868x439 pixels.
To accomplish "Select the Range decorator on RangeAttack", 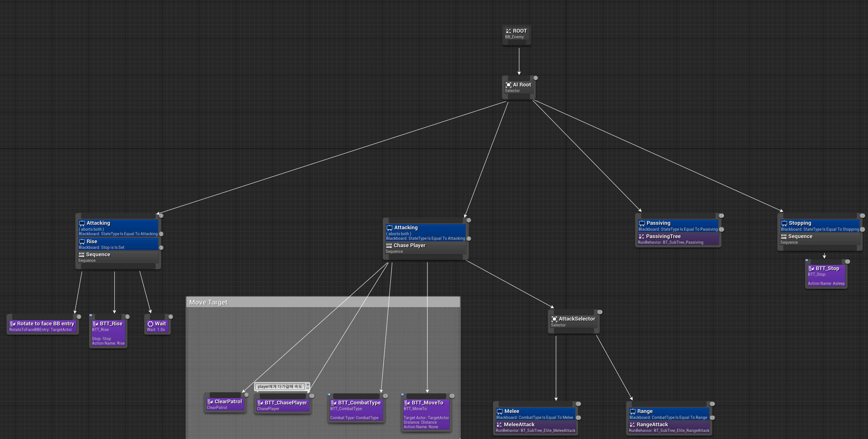I will 669,414.
